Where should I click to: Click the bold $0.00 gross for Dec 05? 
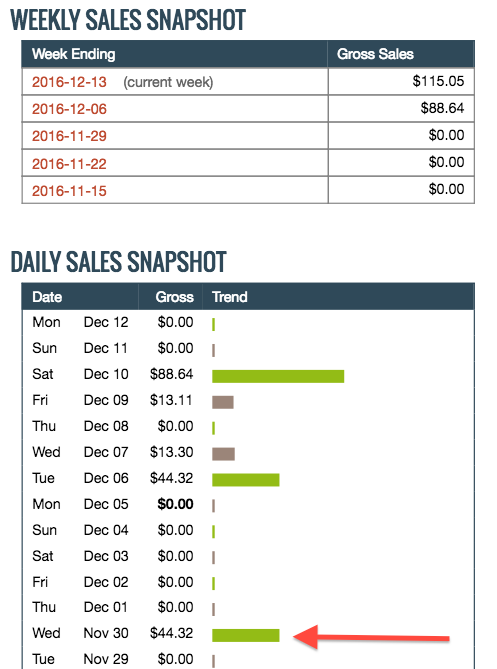(175, 504)
